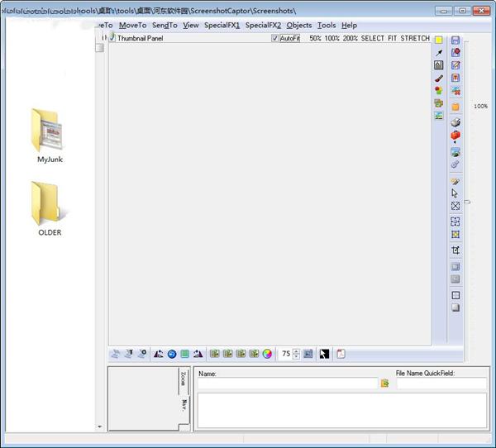Toggle the AutoFit checkbox
The height and width of the screenshot is (448, 496).
(x=274, y=38)
